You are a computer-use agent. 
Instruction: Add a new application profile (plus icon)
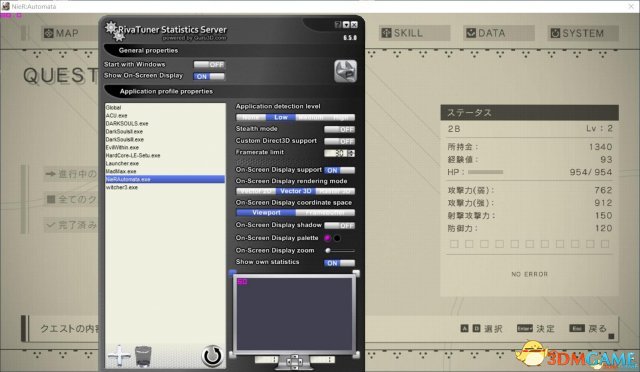point(119,356)
